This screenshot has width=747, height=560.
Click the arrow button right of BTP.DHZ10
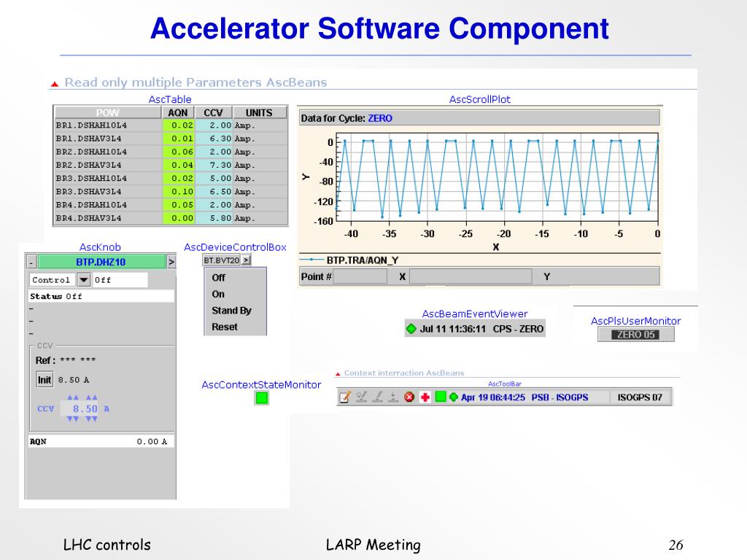(x=171, y=262)
